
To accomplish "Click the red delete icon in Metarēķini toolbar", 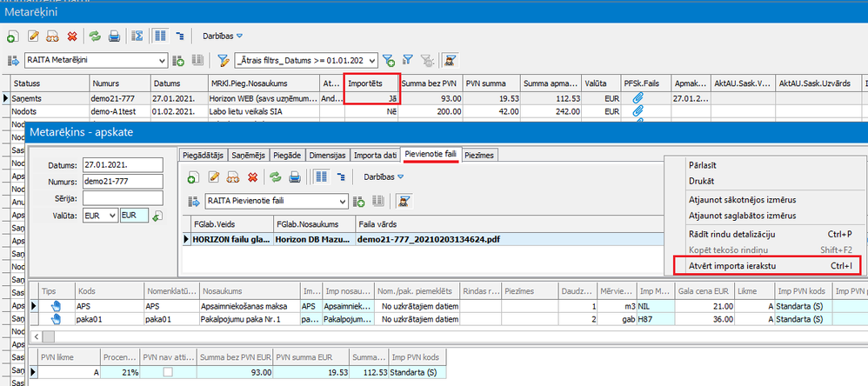I will tap(72, 37).
